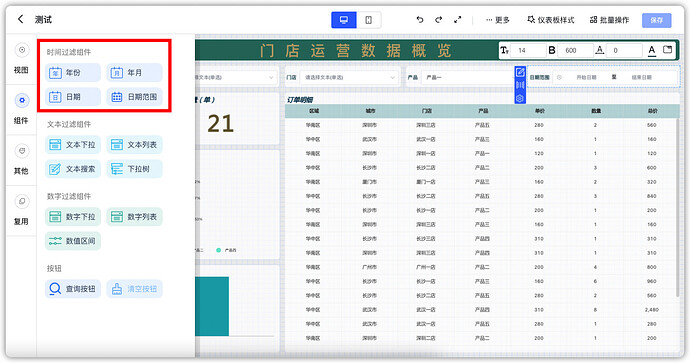690x363 pixels.
Task: Toggle bold B in title toolbar
Action: (551, 50)
